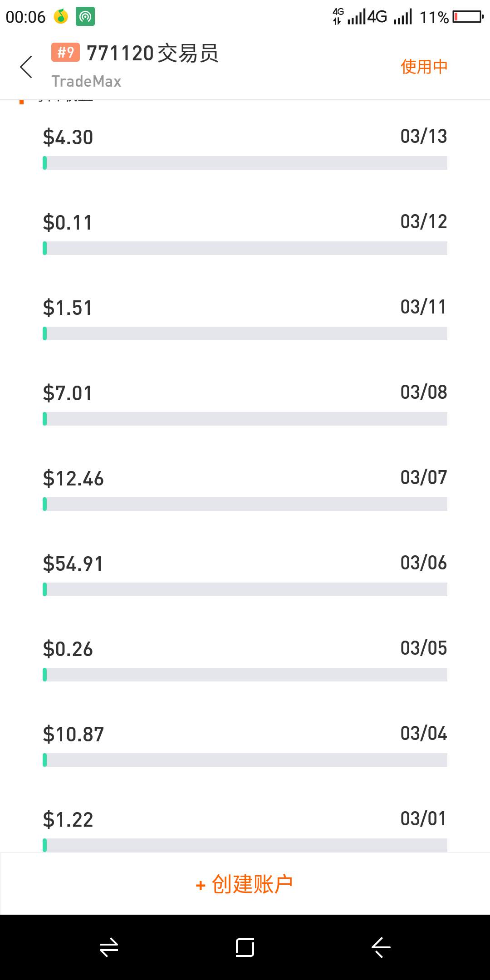Select the 03/01 profit bar

245,845
